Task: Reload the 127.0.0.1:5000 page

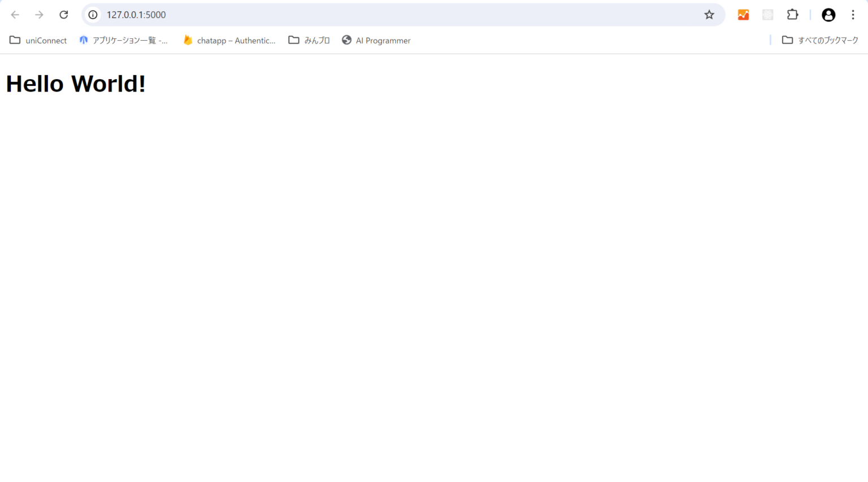Action: click(63, 15)
